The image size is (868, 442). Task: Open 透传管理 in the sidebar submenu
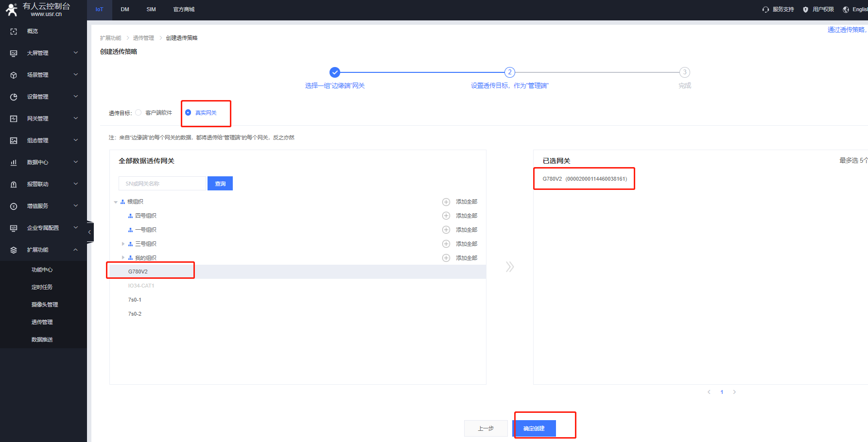click(42, 322)
